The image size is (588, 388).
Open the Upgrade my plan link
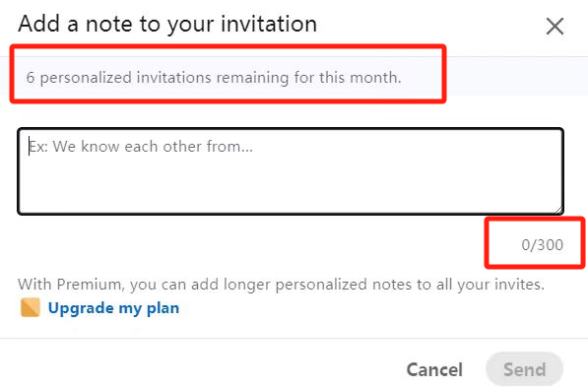point(113,308)
